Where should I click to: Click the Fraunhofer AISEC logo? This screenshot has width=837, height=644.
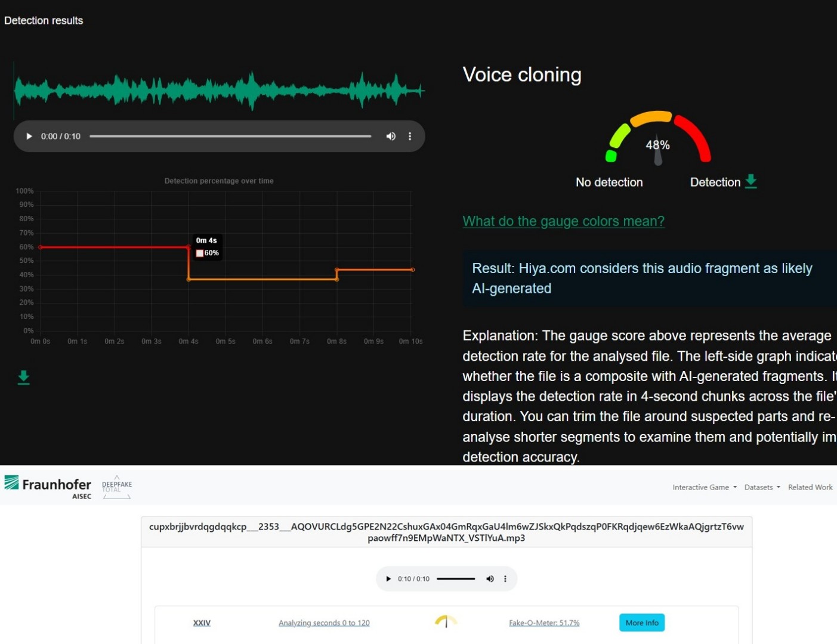click(x=48, y=487)
